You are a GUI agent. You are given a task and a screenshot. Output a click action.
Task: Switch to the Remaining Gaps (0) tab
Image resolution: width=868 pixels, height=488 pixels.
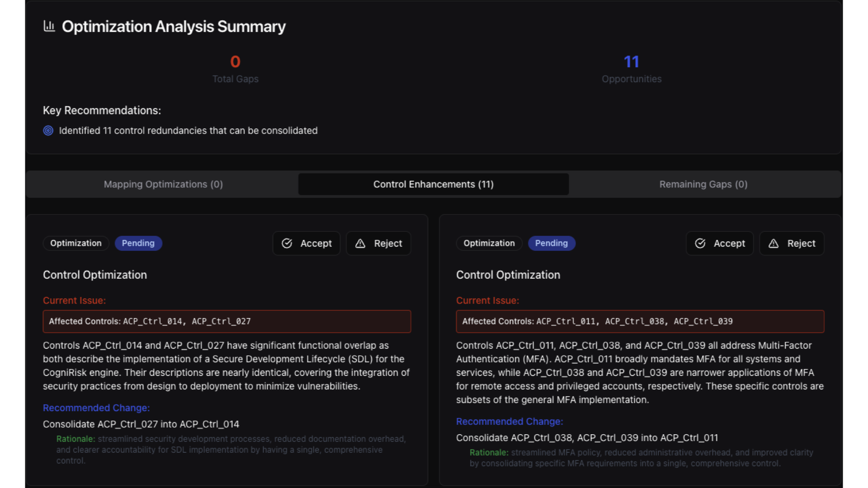pyautogui.click(x=703, y=184)
